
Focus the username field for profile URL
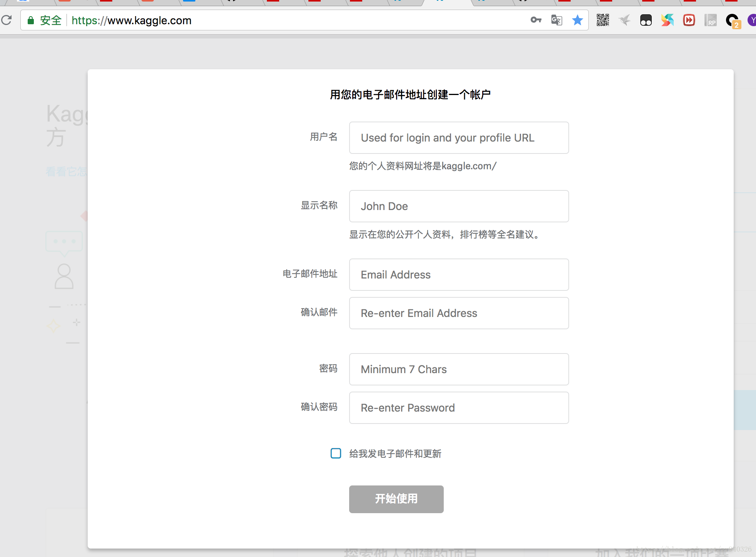pyautogui.click(x=459, y=138)
